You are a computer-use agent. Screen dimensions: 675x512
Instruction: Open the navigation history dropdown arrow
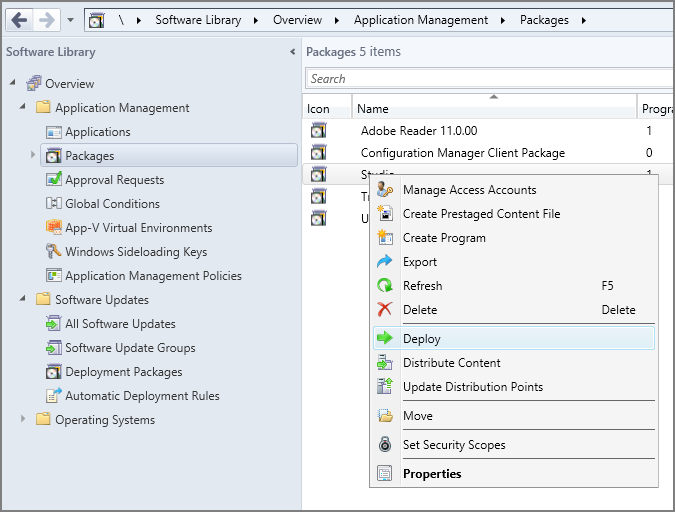pyautogui.click(x=70, y=20)
